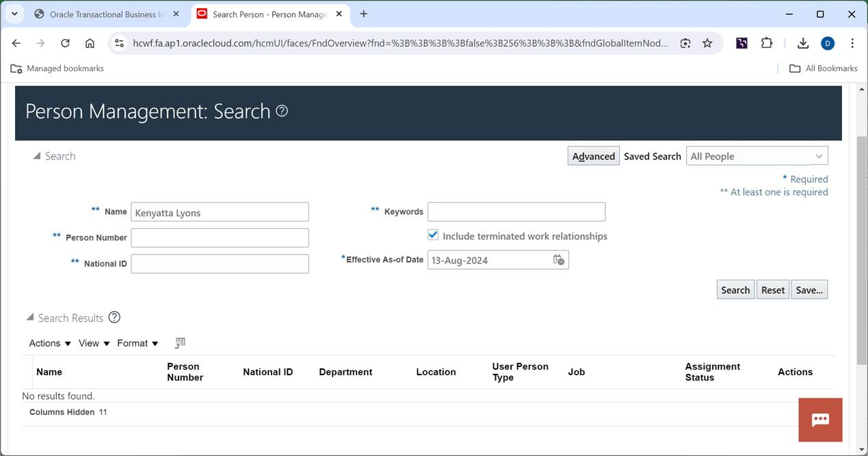Open the browser Extensions puzzle icon
The width and height of the screenshot is (868, 456).
pos(766,42)
